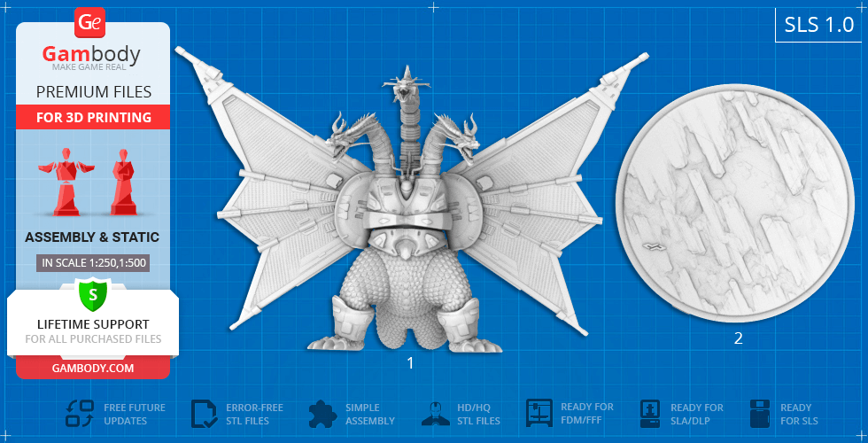
Task: Click the green shield Lifetime Support icon
Action: tap(92, 293)
